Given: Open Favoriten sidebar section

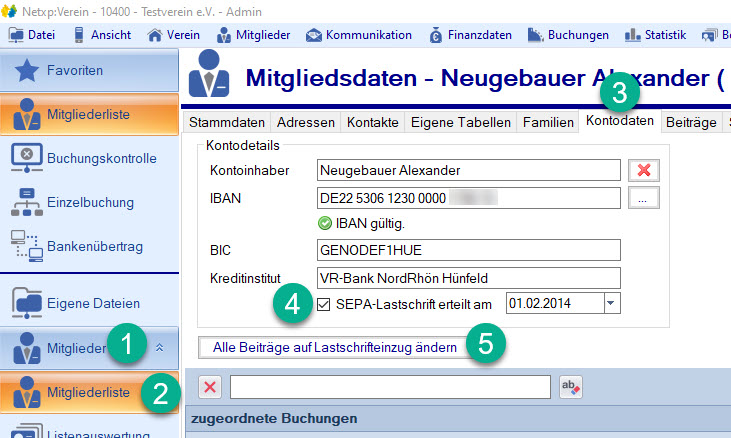Looking at the screenshot, I should point(90,70).
